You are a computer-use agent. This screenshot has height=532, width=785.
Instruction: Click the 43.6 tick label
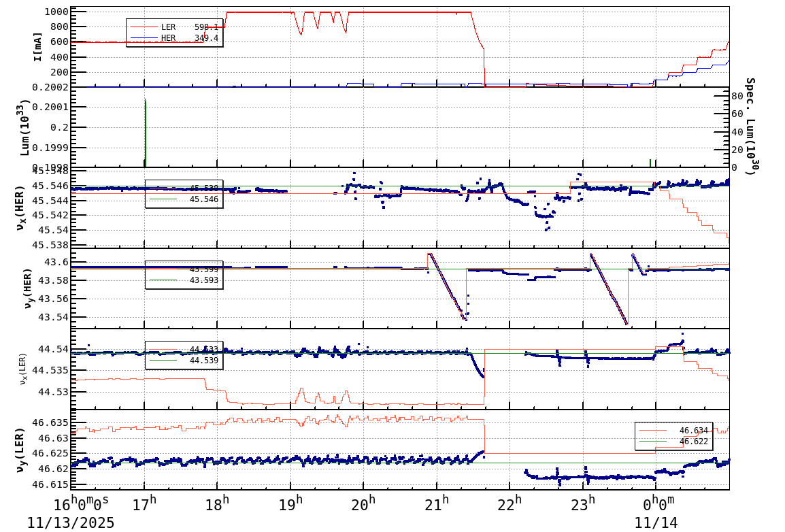coord(57,262)
